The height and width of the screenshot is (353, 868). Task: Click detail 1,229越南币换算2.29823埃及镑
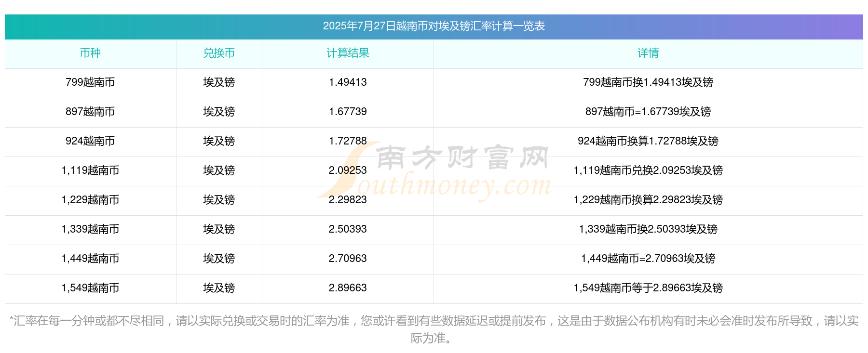(648, 200)
